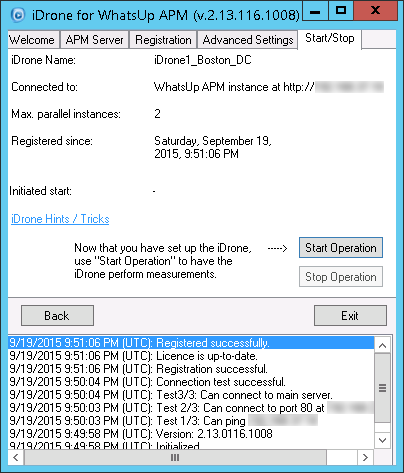
Task: Click the log scroll right arrow
Action: 365,457
